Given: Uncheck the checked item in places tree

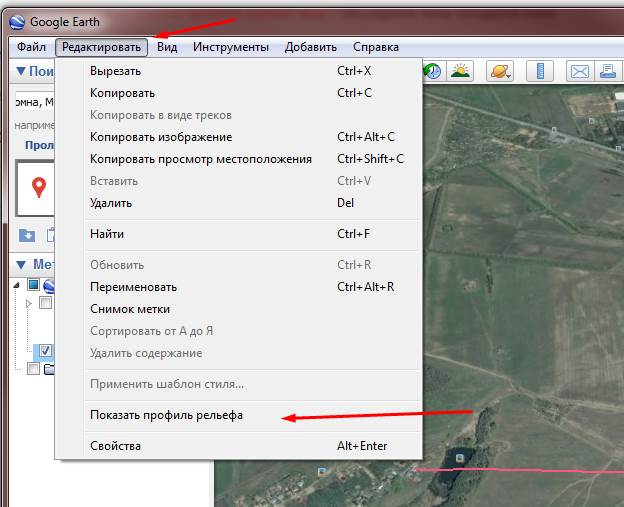Looking at the screenshot, I should (45, 351).
